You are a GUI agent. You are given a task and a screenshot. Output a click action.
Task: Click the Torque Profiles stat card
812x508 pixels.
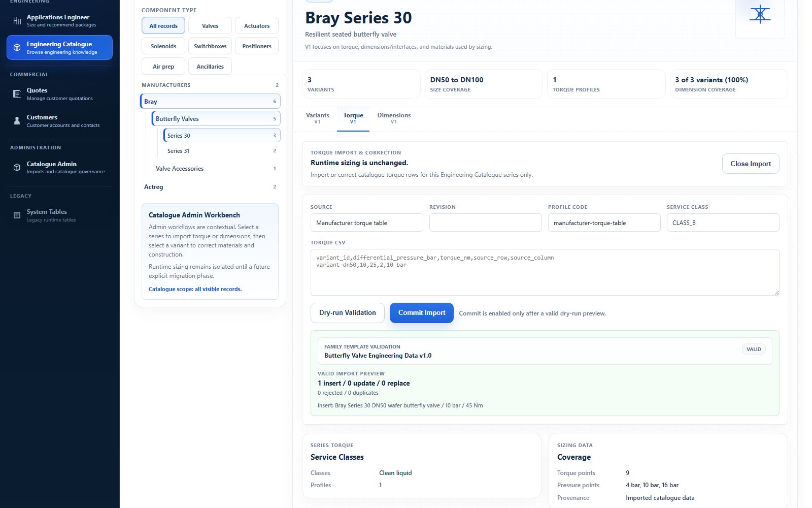coord(606,84)
